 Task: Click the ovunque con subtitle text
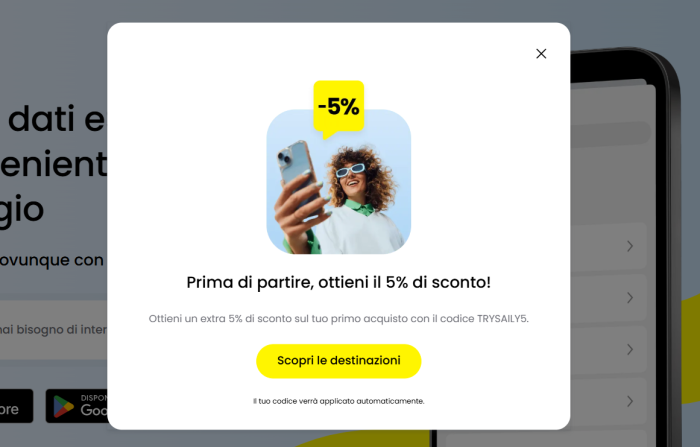[x=52, y=260]
